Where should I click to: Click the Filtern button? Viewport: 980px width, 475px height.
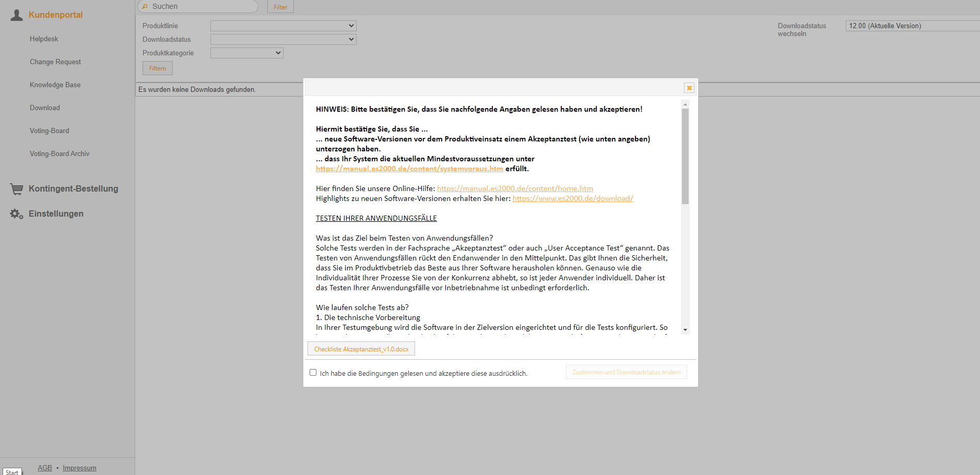pyautogui.click(x=158, y=68)
